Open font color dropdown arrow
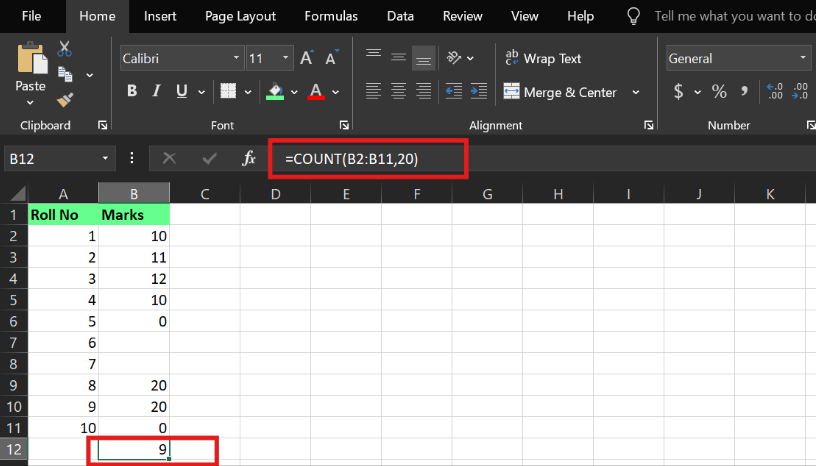Image resolution: width=816 pixels, height=466 pixels. (x=336, y=92)
